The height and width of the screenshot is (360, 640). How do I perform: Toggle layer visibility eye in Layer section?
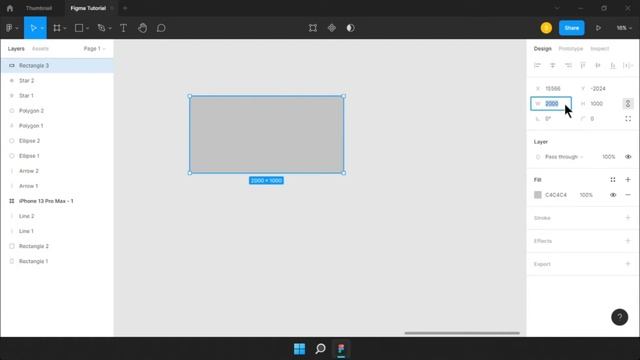click(628, 157)
